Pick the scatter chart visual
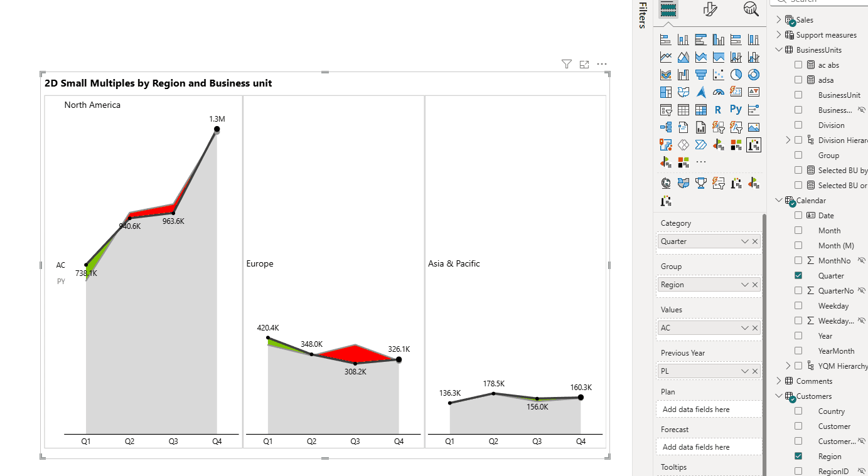 point(719,75)
